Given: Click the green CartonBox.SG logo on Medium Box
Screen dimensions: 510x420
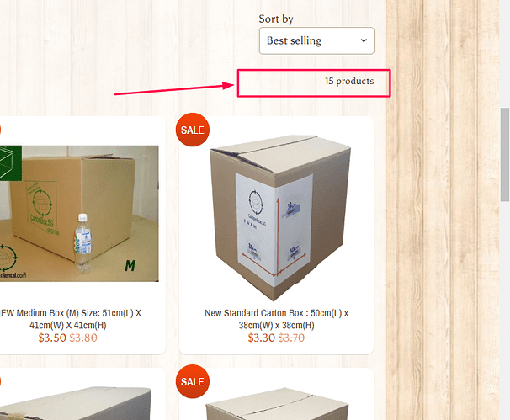Looking at the screenshot, I should coord(41,208).
